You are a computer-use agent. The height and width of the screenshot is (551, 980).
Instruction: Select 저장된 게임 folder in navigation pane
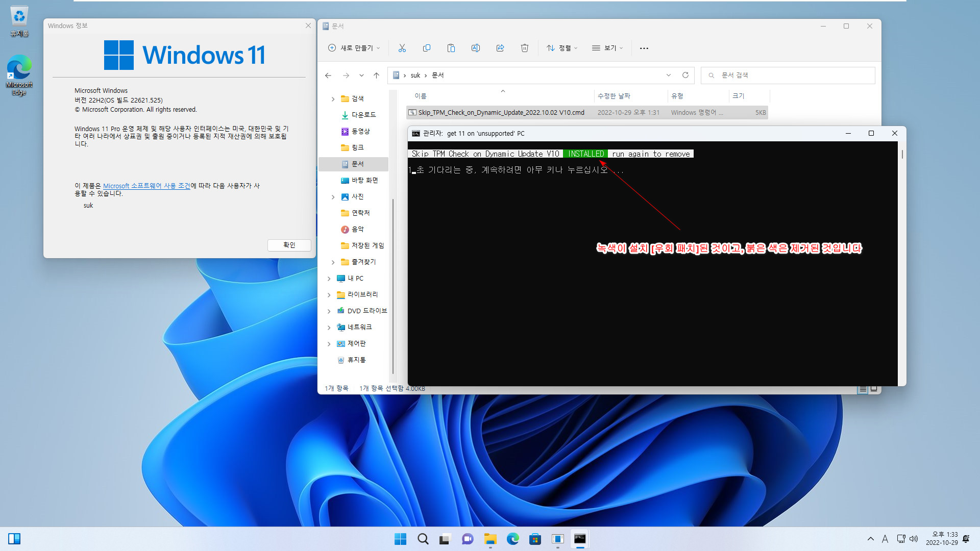pyautogui.click(x=362, y=245)
